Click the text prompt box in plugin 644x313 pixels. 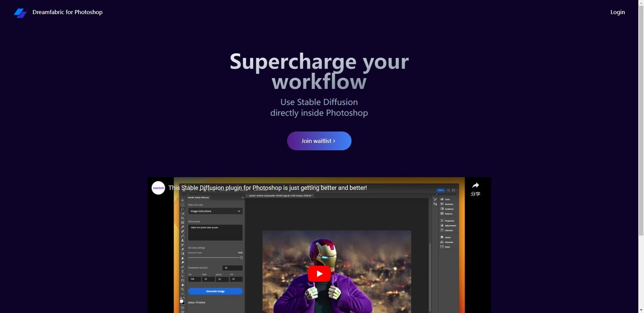215,232
